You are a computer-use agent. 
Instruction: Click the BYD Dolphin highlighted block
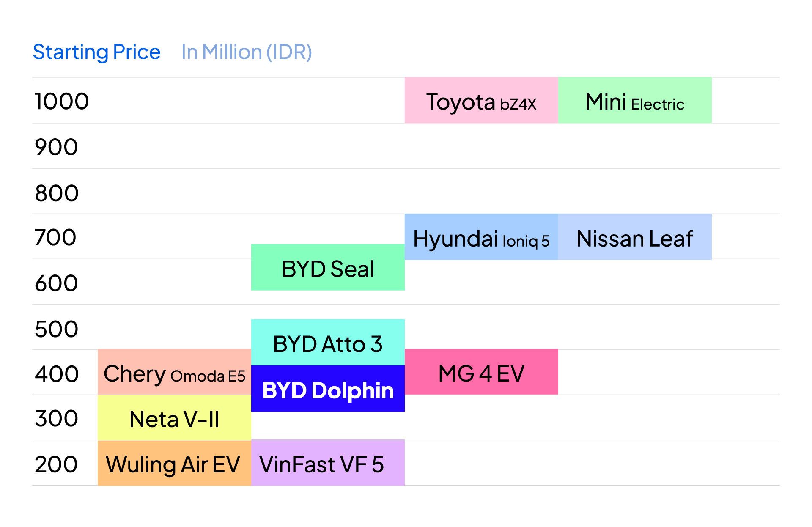pos(328,389)
